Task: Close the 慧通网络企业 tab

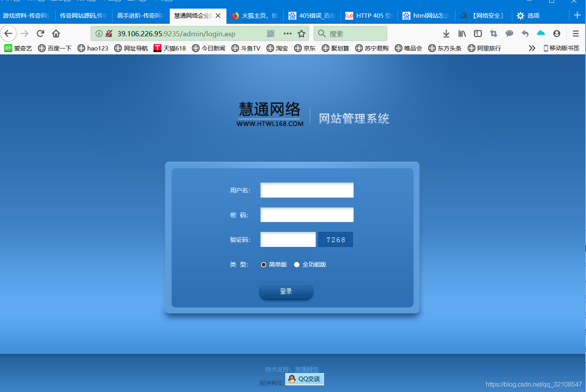Action: tap(218, 16)
